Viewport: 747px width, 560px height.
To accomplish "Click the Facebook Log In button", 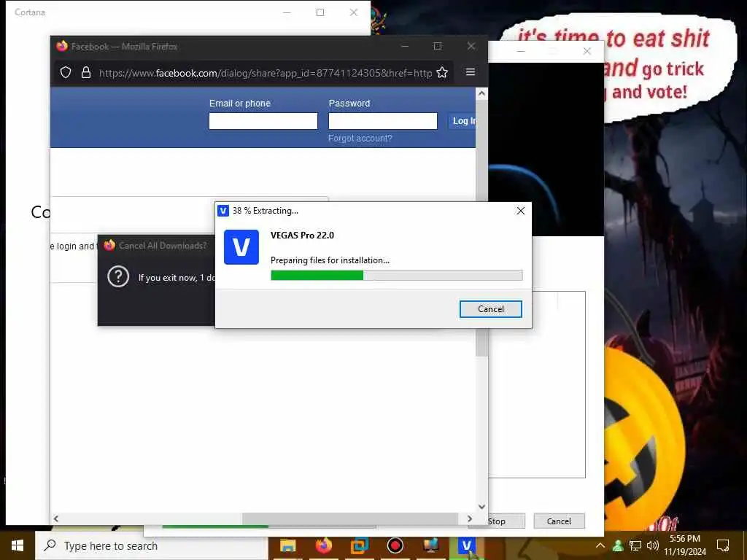I will (x=462, y=121).
